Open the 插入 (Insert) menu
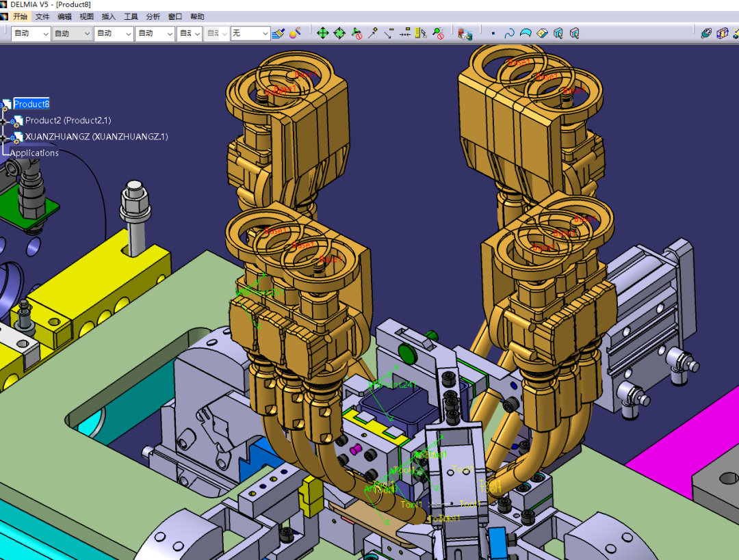Screen dimensions: 739x560 [109, 16]
